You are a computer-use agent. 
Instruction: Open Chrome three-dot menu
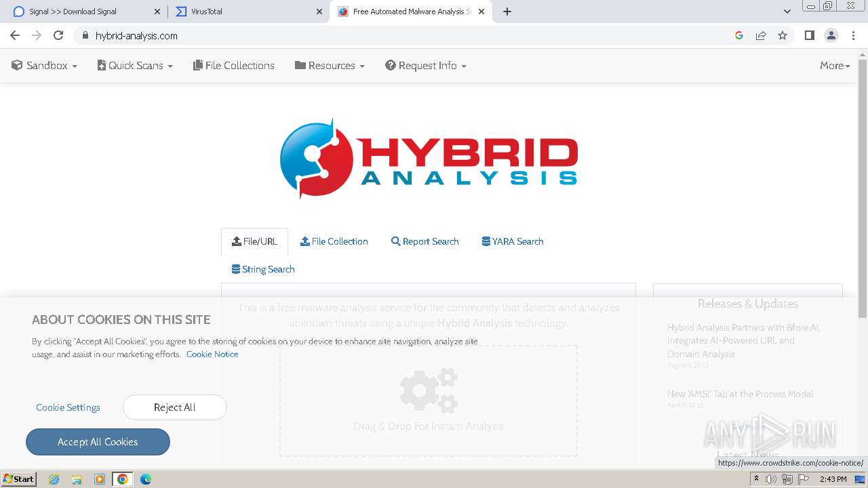(853, 35)
